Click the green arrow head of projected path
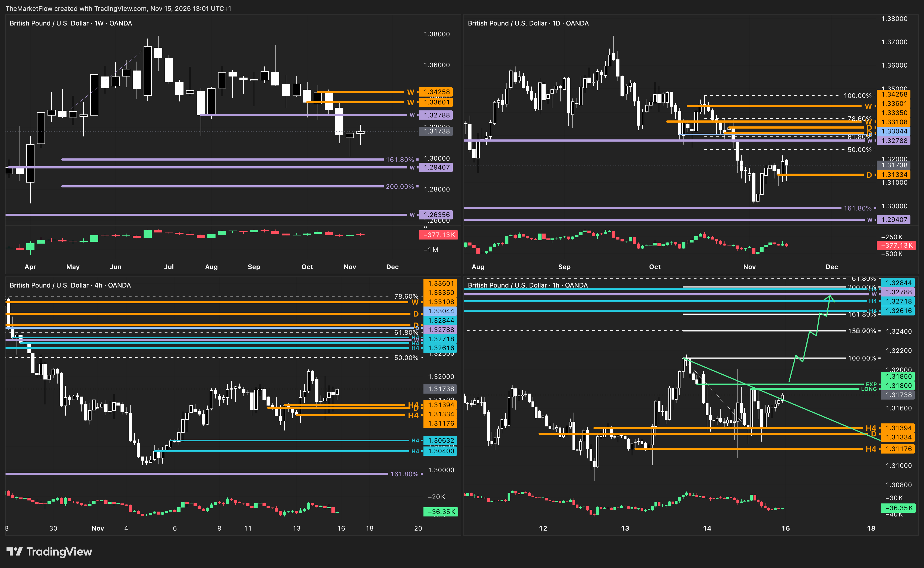924x568 pixels. tap(830, 298)
